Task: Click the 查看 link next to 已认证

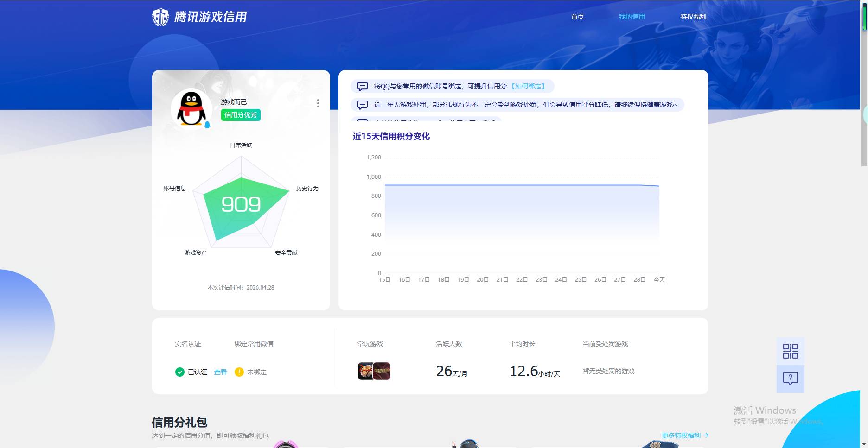Action: click(220, 372)
